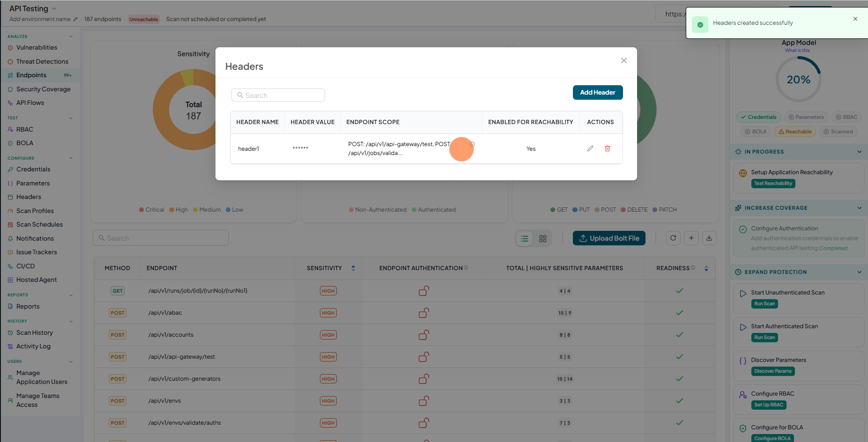The height and width of the screenshot is (442, 868).
Task: Refresh the endpoints list
Action: point(673,238)
